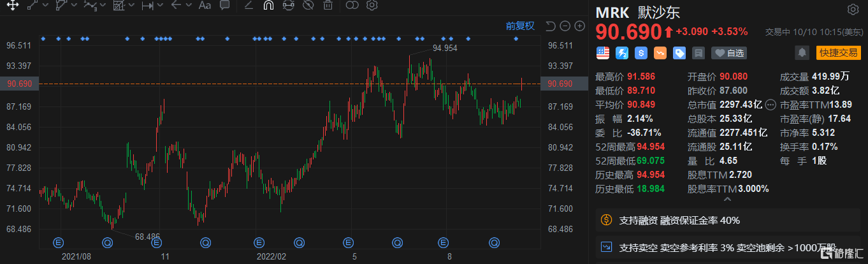Add MRK to 自选 watchlist
The image size is (868, 264).
729,53
